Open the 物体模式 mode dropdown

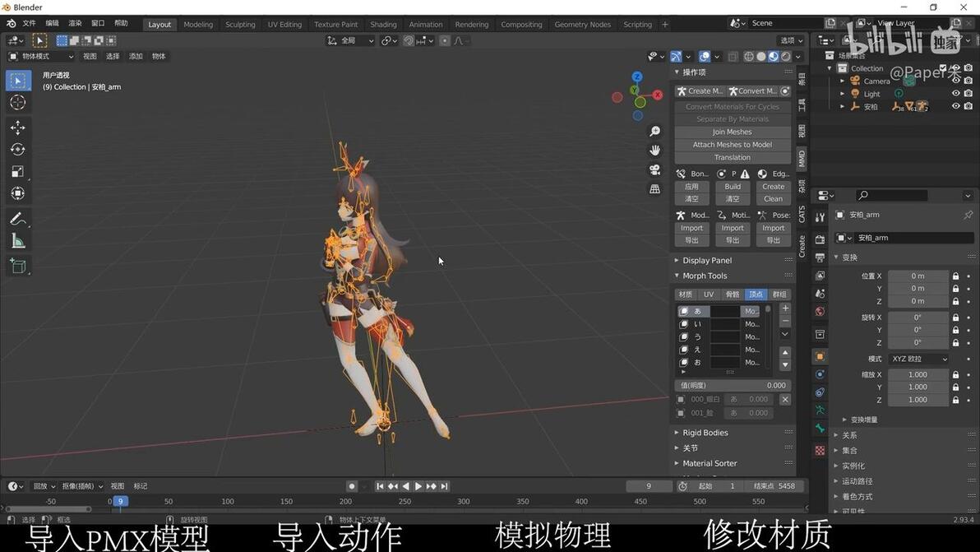(x=41, y=56)
